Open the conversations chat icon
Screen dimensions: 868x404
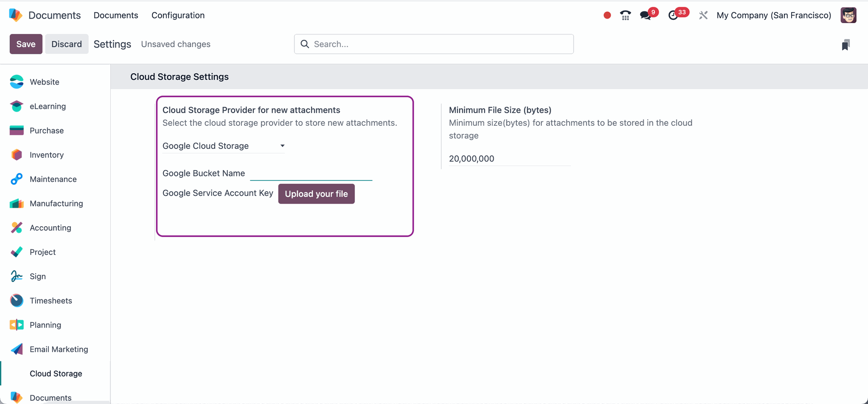click(646, 15)
